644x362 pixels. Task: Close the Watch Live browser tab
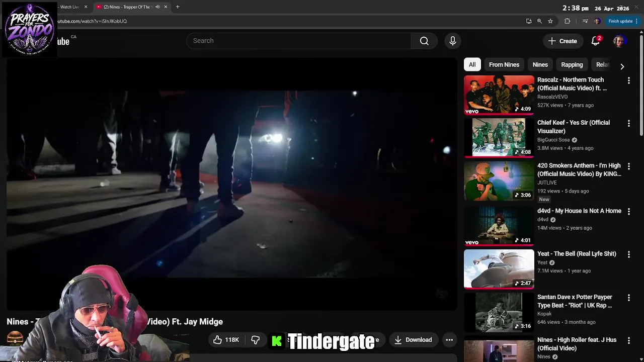coord(86,7)
